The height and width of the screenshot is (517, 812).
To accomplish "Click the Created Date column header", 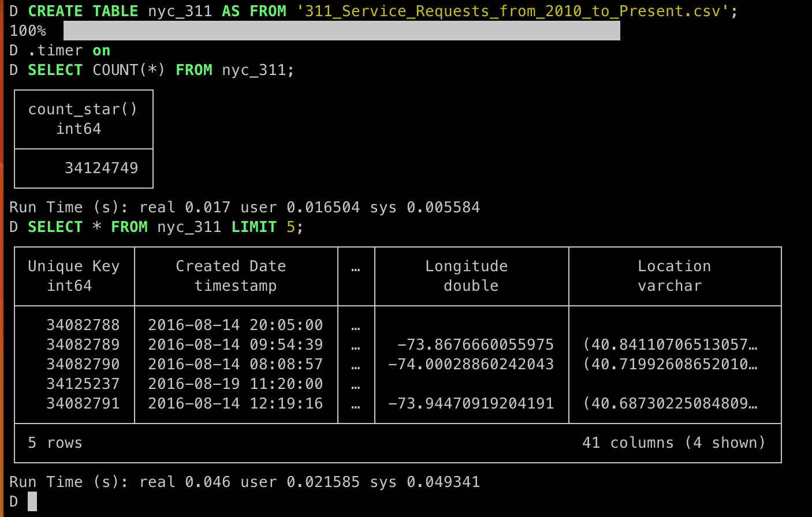I will click(x=231, y=267).
